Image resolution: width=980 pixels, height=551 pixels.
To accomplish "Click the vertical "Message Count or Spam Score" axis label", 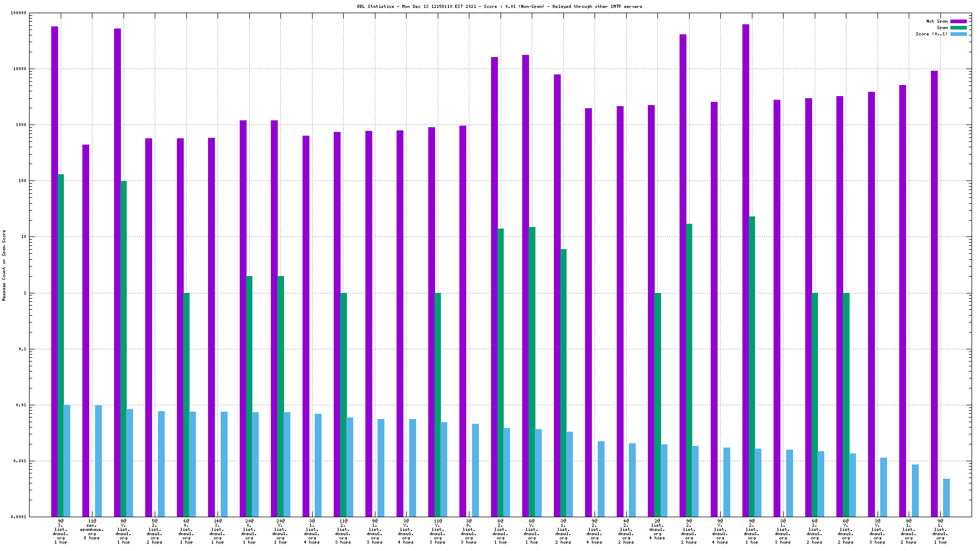I will tap(4, 265).
